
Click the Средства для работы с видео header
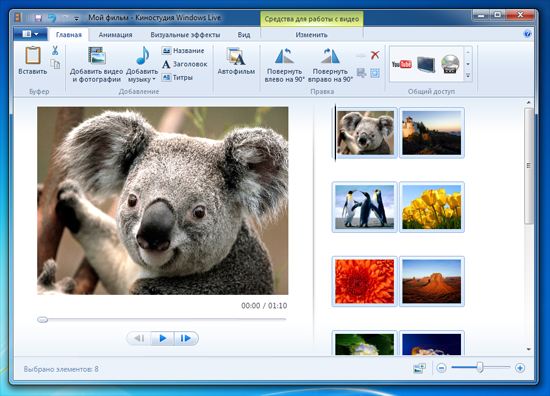pyautogui.click(x=311, y=19)
